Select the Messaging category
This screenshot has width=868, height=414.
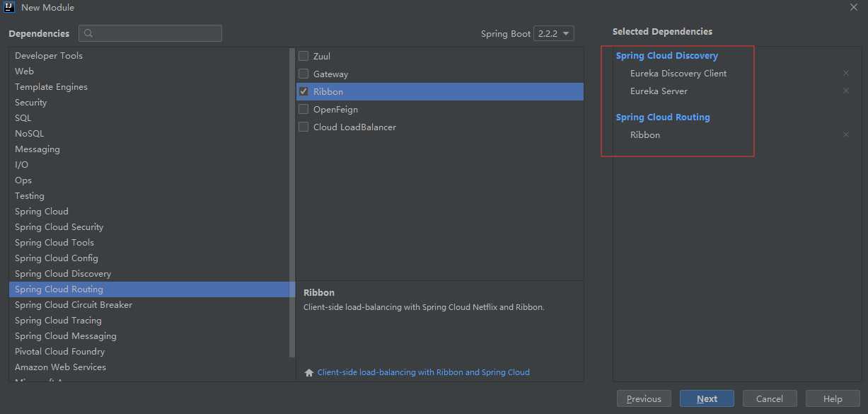click(x=149, y=149)
